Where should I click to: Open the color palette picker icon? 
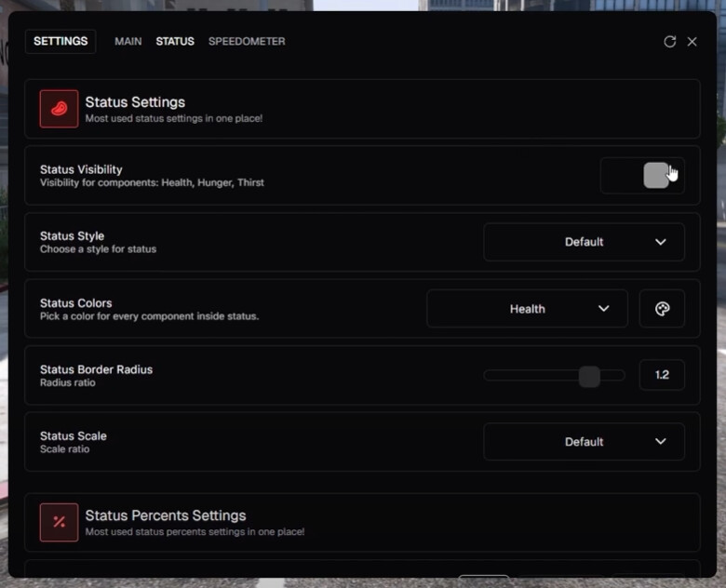tap(662, 309)
